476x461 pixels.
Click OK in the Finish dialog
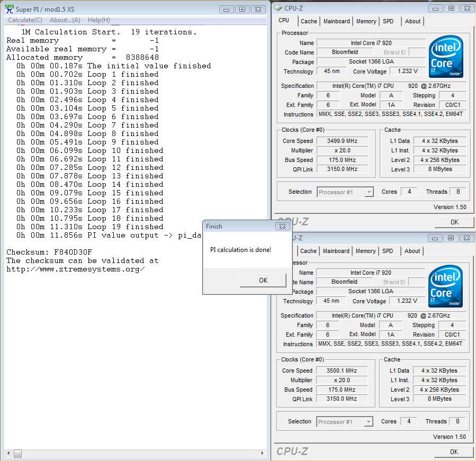pyautogui.click(x=263, y=280)
